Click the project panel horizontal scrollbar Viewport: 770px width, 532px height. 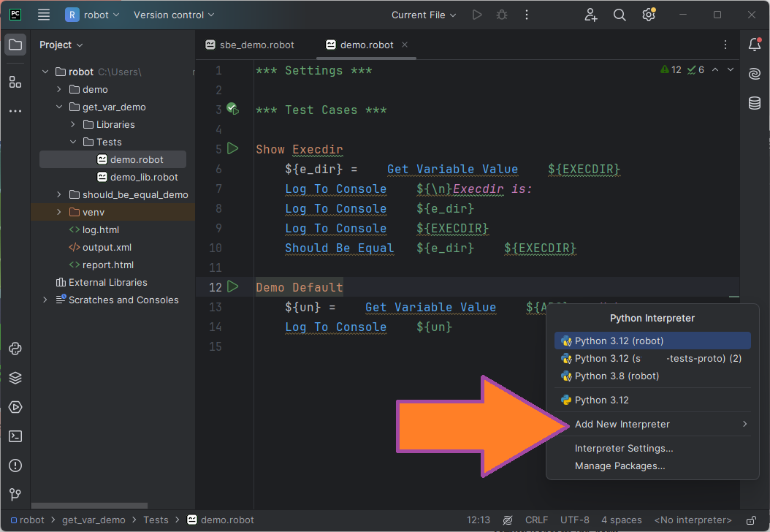point(89,506)
